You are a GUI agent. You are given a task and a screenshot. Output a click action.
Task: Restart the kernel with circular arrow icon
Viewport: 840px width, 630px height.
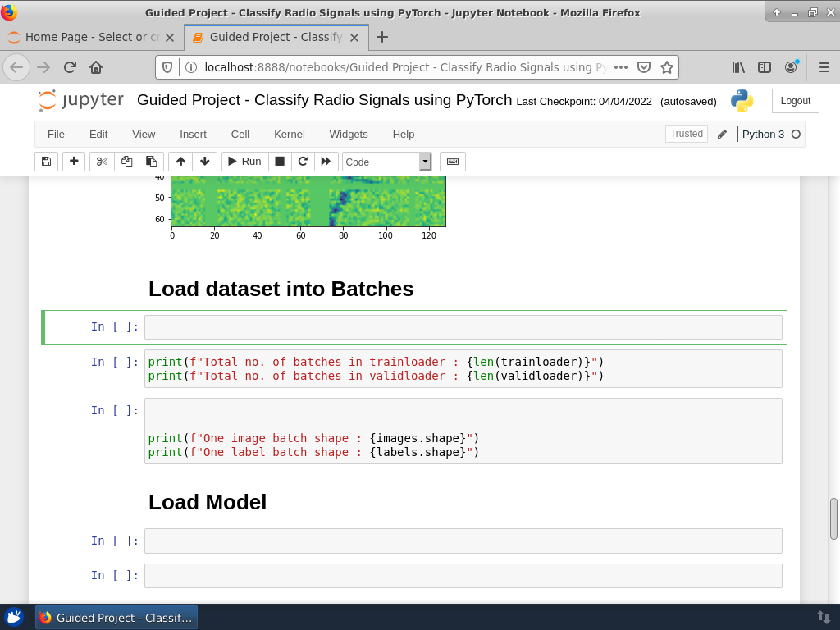coord(303,162)
